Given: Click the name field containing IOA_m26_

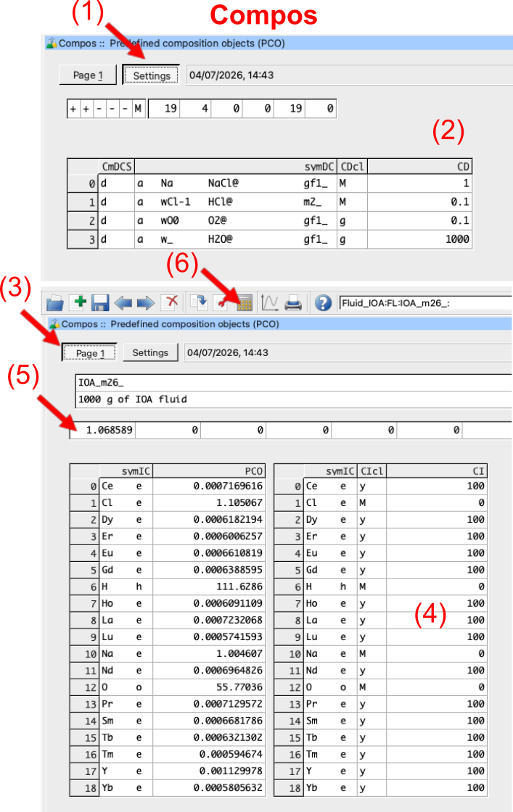Looking at the screenshot, I should 294,383.
